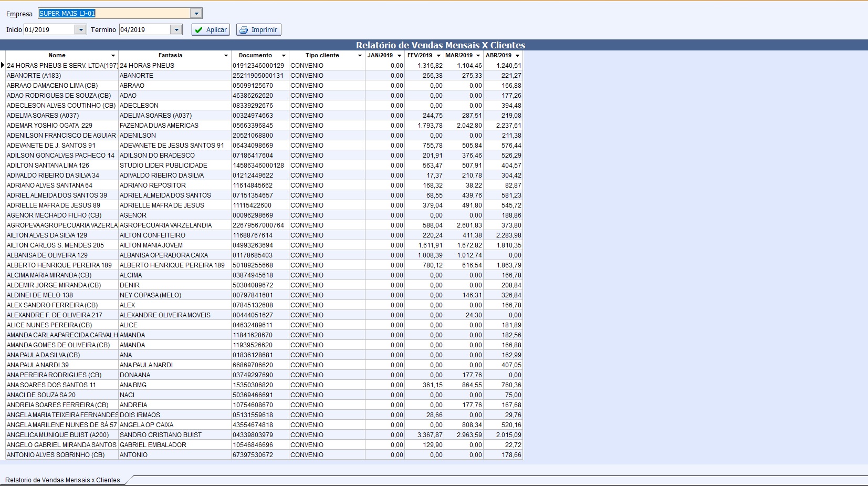Open the FEV/2019 column filter arrow
The width and height of the screenshot is (868, 486).
click(438, 56)
